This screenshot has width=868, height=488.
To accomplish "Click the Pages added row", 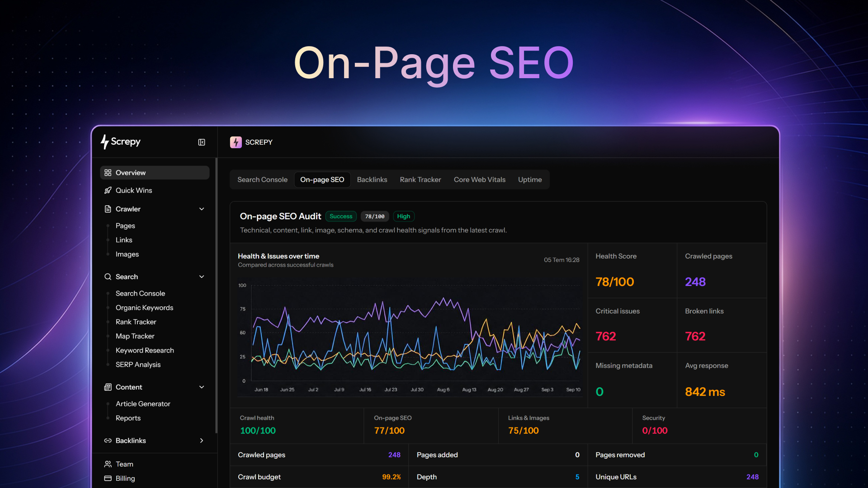I will click(x=498, y=455).
